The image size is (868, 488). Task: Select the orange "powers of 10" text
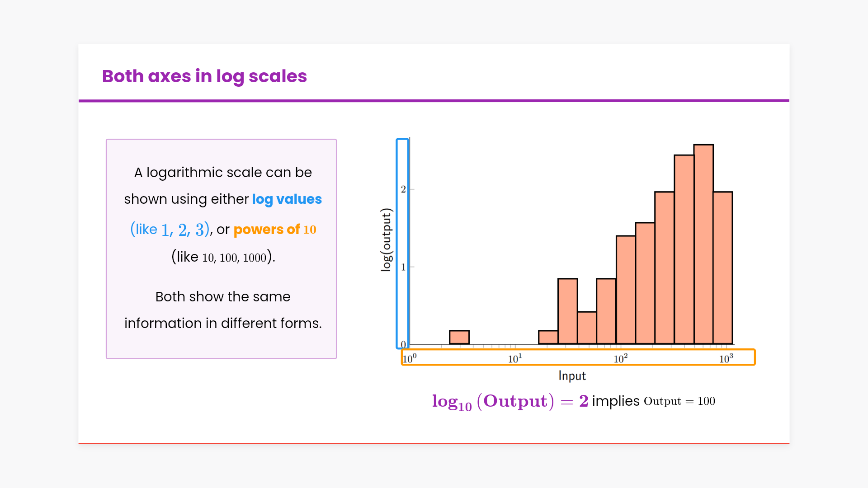point(274,230)
